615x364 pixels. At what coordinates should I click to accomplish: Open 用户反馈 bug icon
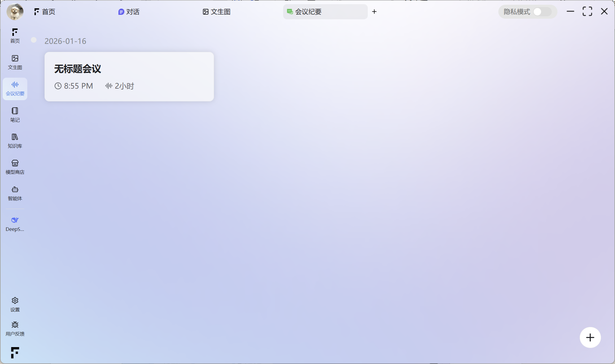[15, 328]
